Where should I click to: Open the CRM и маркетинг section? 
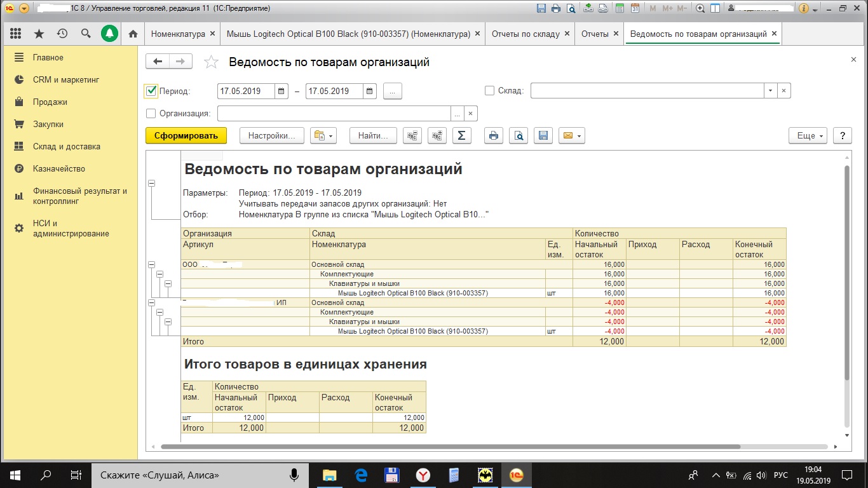(66, 79)
